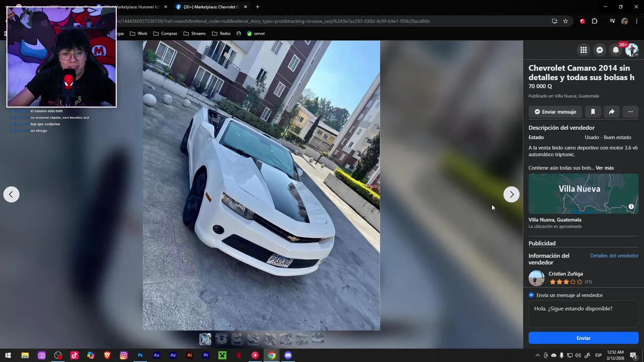This screenshot has width=644, height=362.
Task: Bookmark this page with the star icon
Action: point(566,21)
